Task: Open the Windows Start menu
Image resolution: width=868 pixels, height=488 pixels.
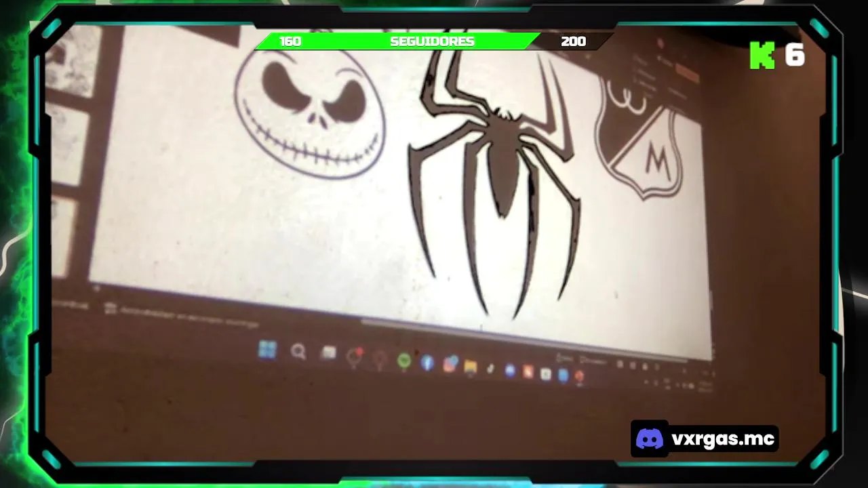Action: click(x=267, y=350)
